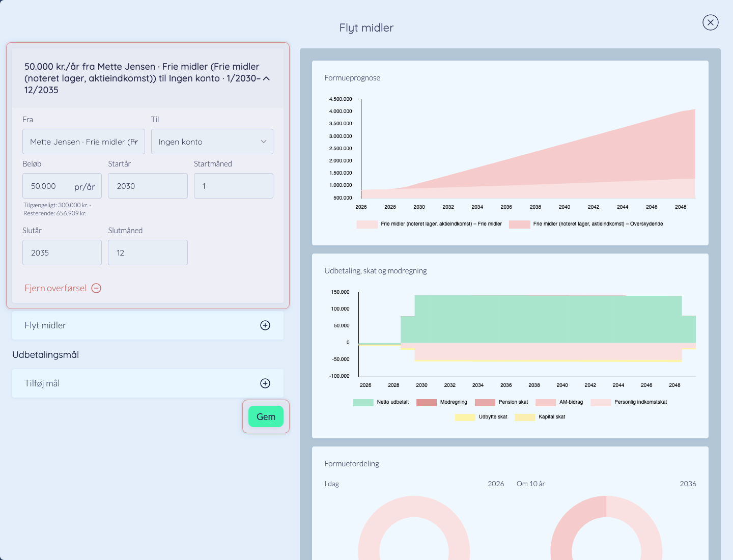
Task: Toggle Udbytte skat legend swatch
Action: coord(465,417)
